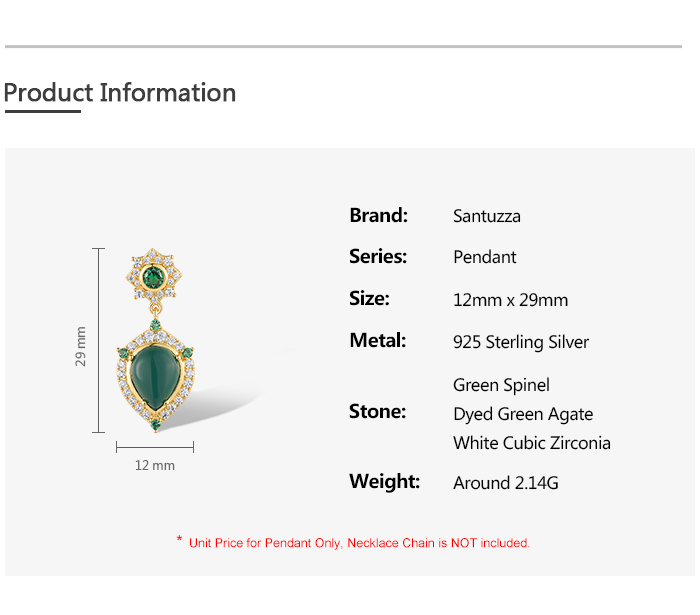
Task: Select the "Size:" field label
Action: click(369, 298)
